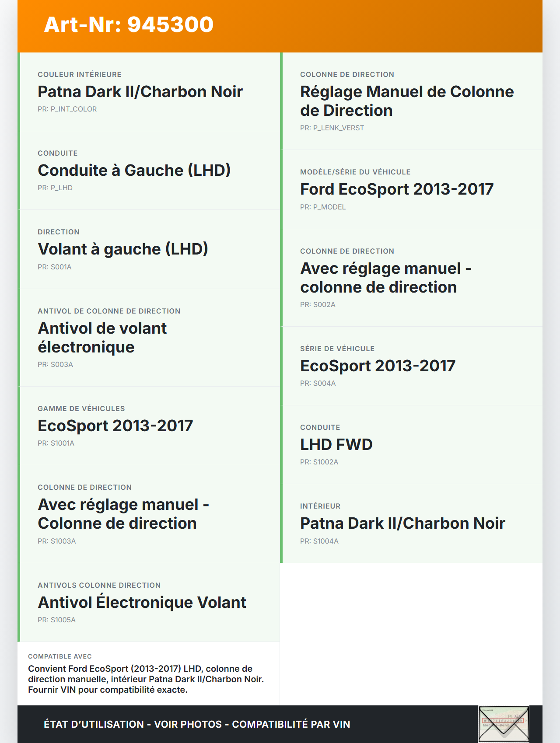Click the Art-Nr: 945300 header title
Viewport: 560px width, 743px height.
coord(129,24)
